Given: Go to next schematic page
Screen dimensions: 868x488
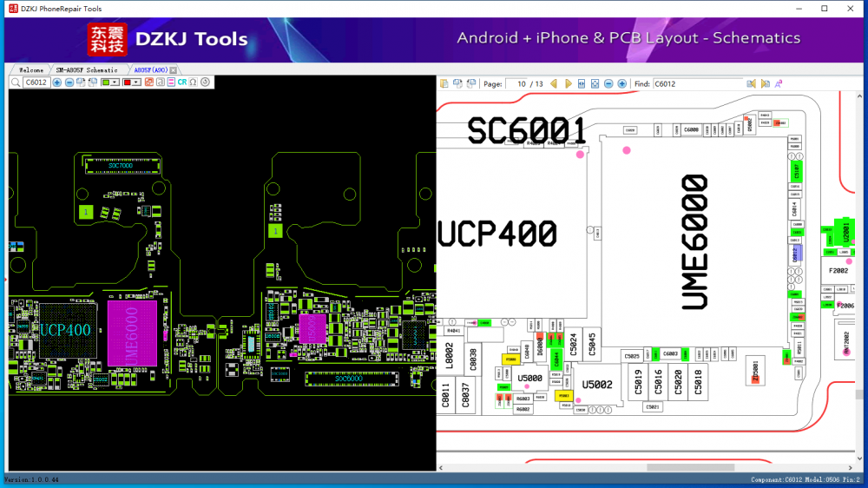Looking at the screenshot, I should [x=568, y=83].
